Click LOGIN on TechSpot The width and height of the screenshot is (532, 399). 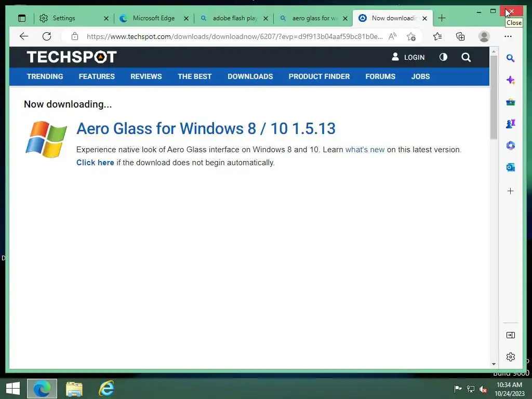coord(408,57)
